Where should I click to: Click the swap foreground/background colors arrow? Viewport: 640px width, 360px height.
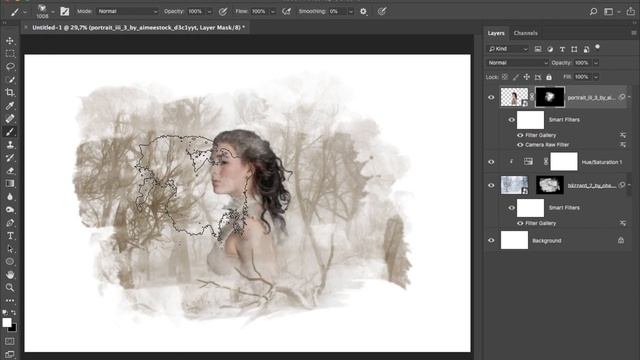pyautogui.click(x=13, y=313)
